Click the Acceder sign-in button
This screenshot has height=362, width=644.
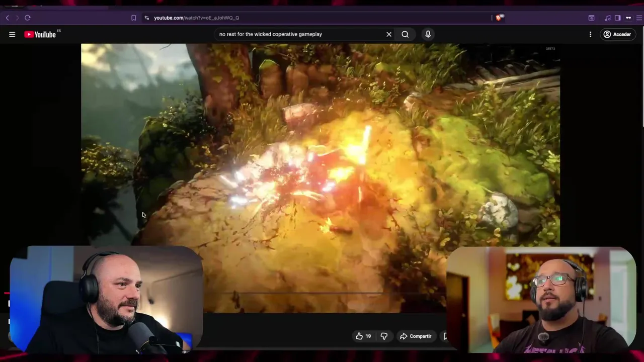617,34
